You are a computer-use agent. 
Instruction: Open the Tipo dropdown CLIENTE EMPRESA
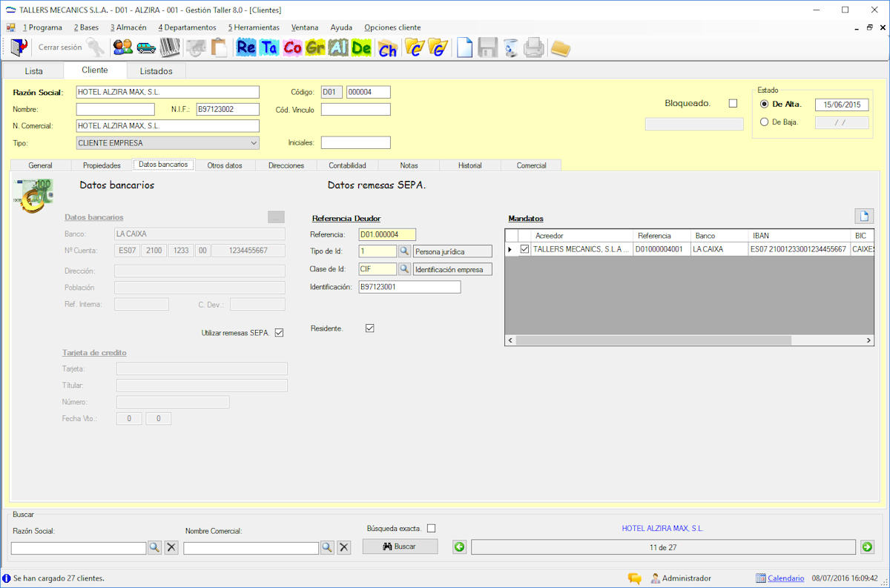[168, 142]
